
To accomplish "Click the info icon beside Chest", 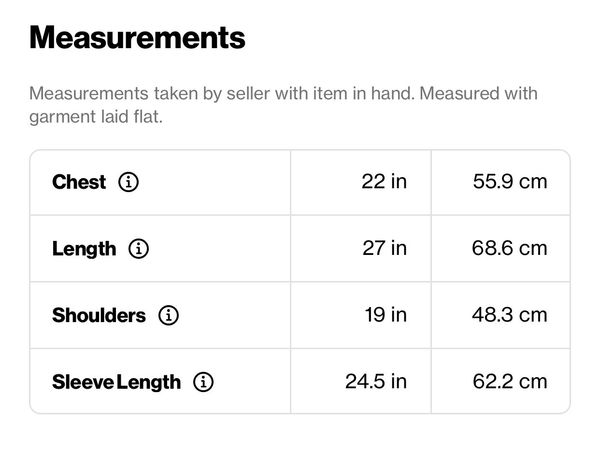I will coord(129,183).
